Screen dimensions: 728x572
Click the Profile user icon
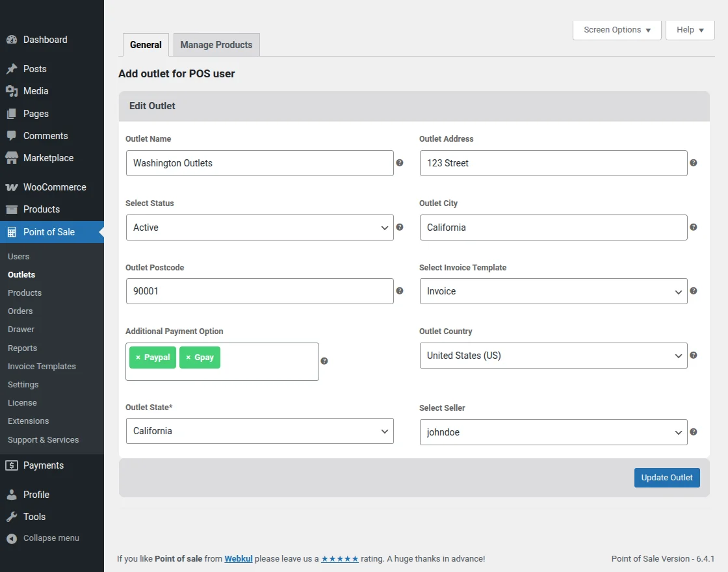click(12, 495)
